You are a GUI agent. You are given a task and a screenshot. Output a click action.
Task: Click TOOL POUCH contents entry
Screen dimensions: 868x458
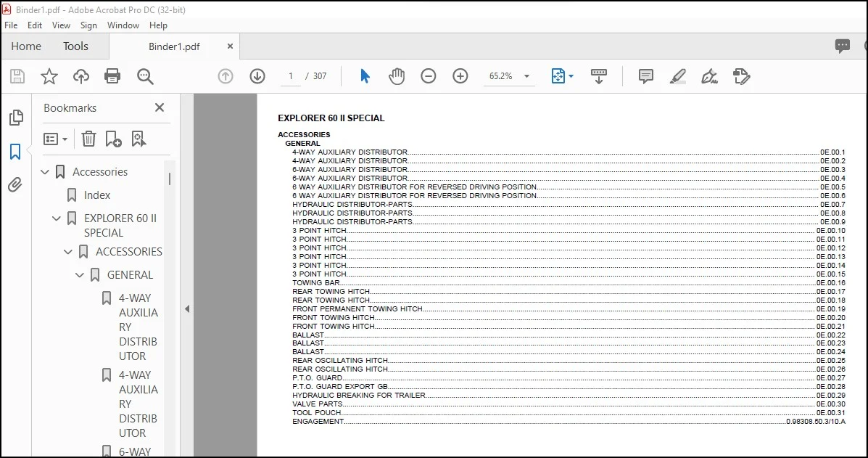pos(317,412)
